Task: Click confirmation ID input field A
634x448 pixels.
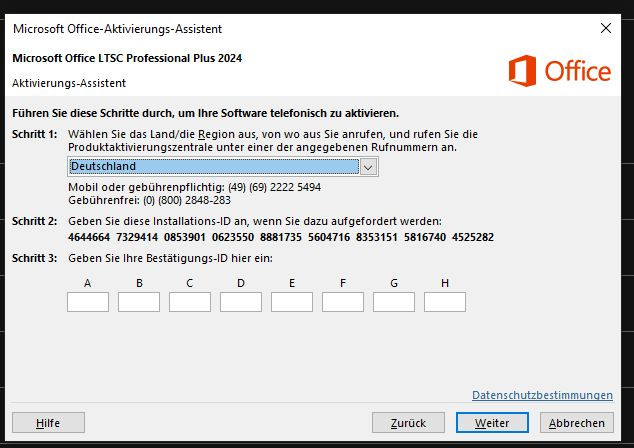Action: coord(88,302)
